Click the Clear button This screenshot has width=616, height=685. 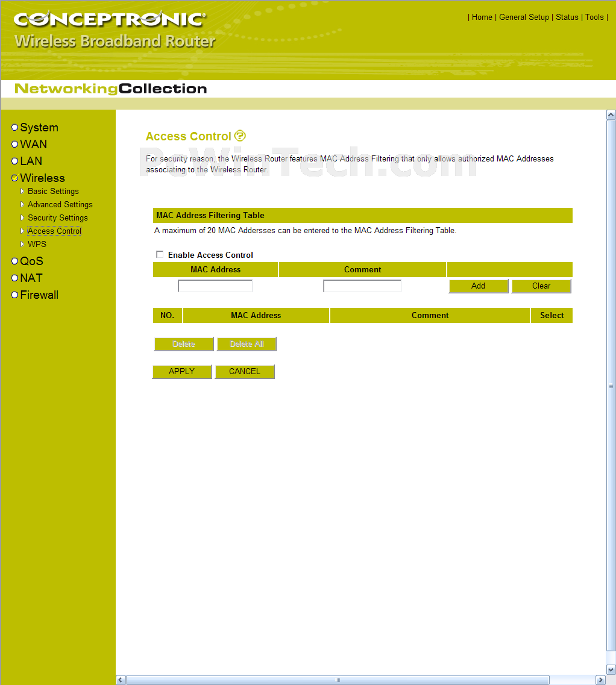541,286
